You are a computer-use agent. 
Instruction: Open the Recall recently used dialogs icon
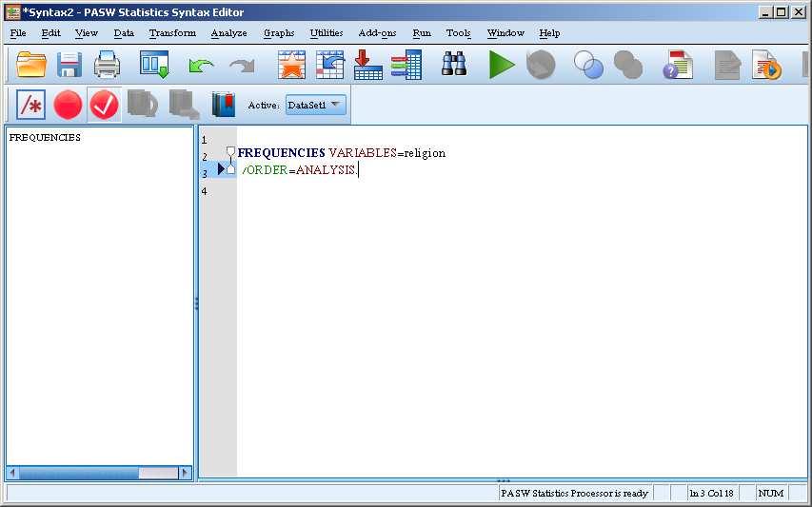(154, 65)
